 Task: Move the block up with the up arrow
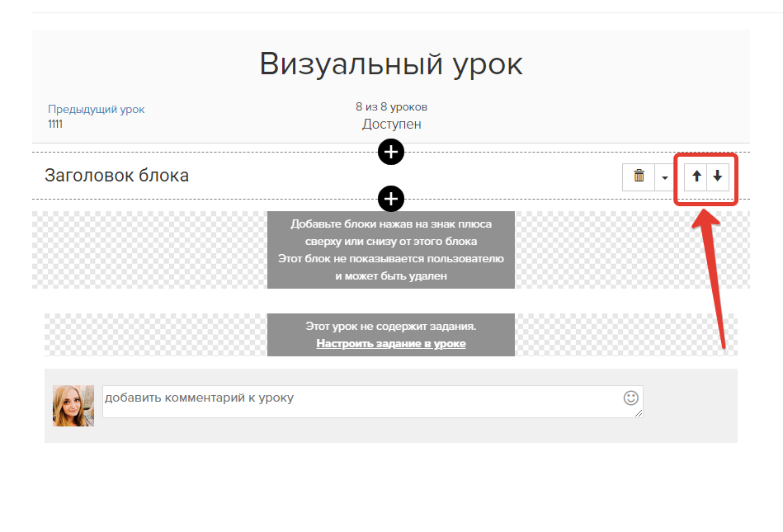[696, 177]
